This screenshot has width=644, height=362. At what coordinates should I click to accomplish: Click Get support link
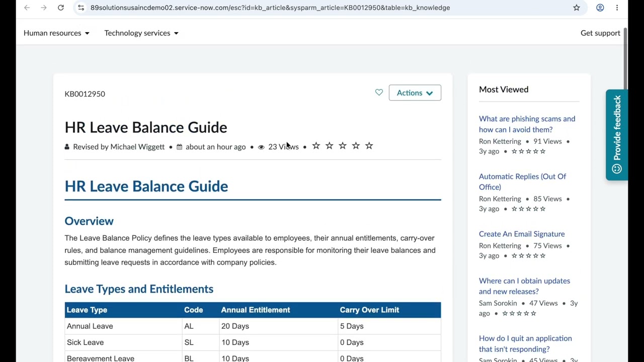pos(600,33)
